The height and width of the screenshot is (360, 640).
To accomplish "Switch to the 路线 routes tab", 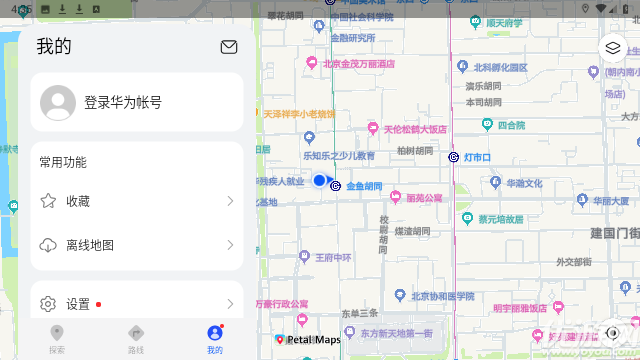I will coord(136,340).
